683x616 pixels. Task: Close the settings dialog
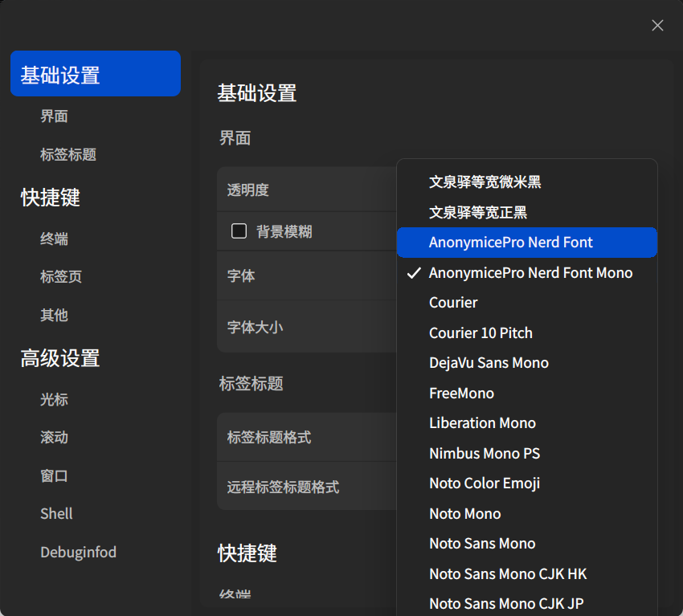point(657,25)
